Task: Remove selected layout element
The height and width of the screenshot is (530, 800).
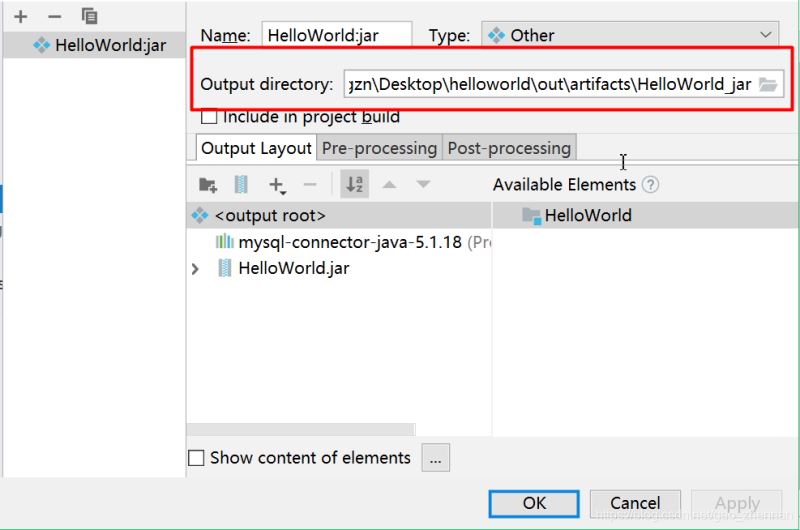Action: click(310, 184)
